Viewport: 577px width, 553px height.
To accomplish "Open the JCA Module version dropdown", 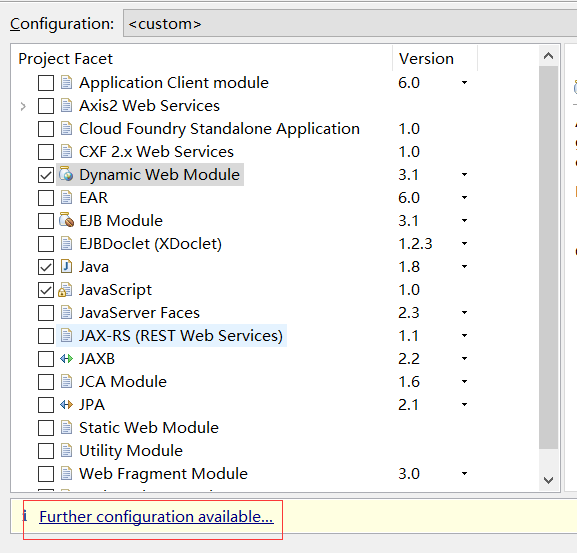I will (x=464, y=382).
